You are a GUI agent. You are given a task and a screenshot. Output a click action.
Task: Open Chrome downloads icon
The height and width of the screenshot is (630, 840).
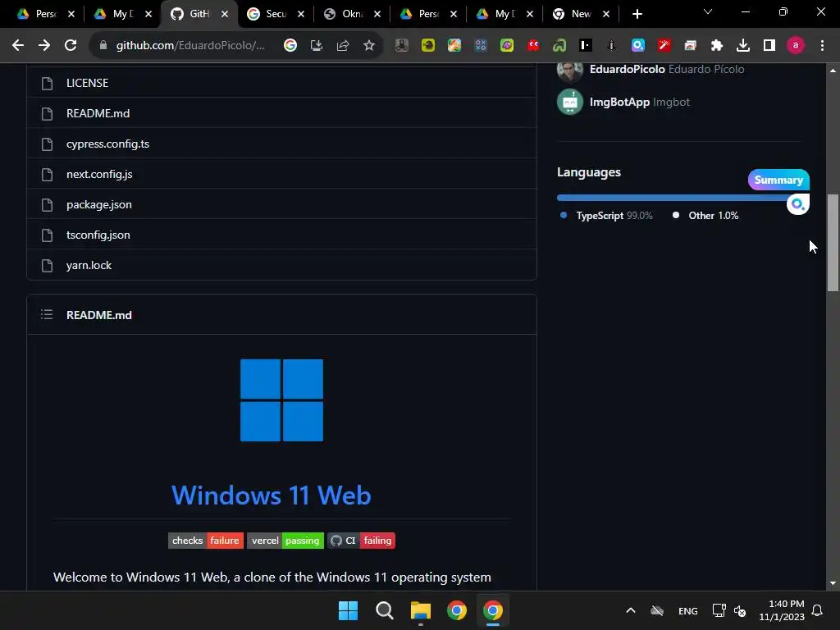click(743, 46)
